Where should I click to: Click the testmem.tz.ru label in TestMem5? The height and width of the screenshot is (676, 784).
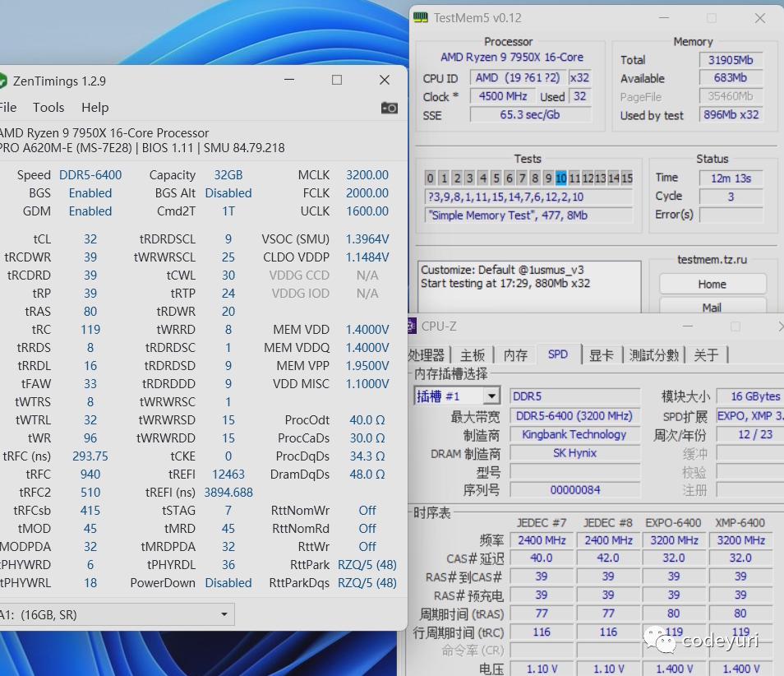pyautogui.click(x=712, y=260)
